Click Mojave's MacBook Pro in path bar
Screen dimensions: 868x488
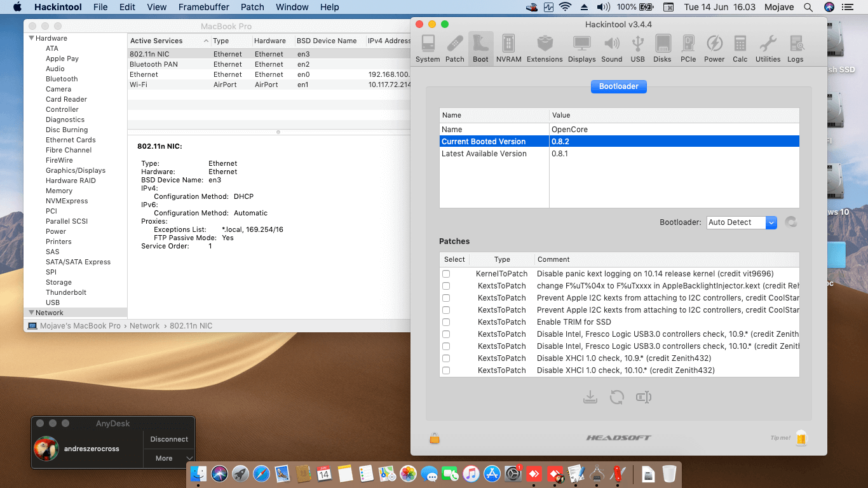[x=80, y=326]
